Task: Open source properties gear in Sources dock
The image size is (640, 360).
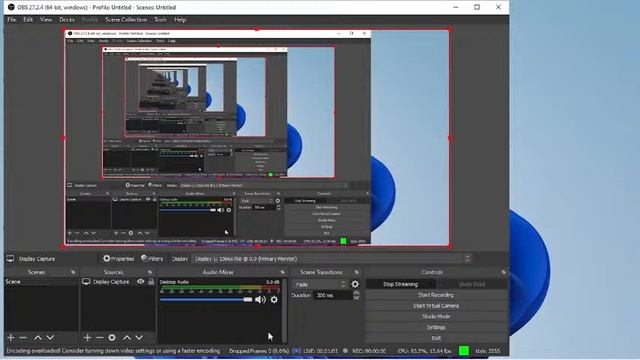Action: [x=112, y=338]
